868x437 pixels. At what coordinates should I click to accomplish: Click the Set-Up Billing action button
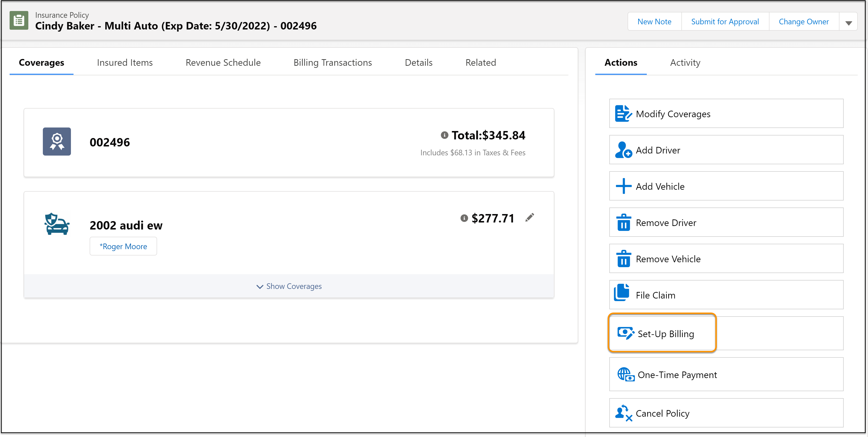pyautogui.click(x=726, y=333)
